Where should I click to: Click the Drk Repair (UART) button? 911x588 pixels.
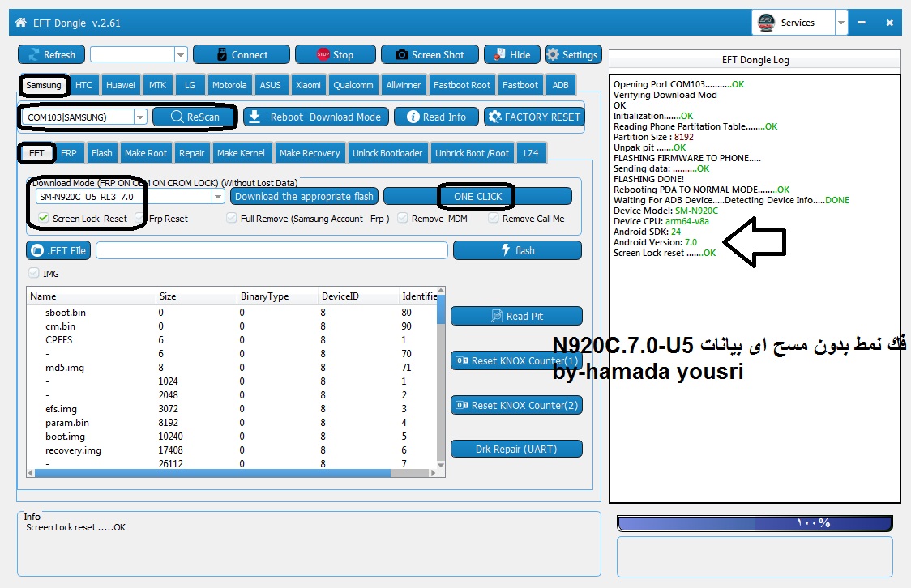516,449
